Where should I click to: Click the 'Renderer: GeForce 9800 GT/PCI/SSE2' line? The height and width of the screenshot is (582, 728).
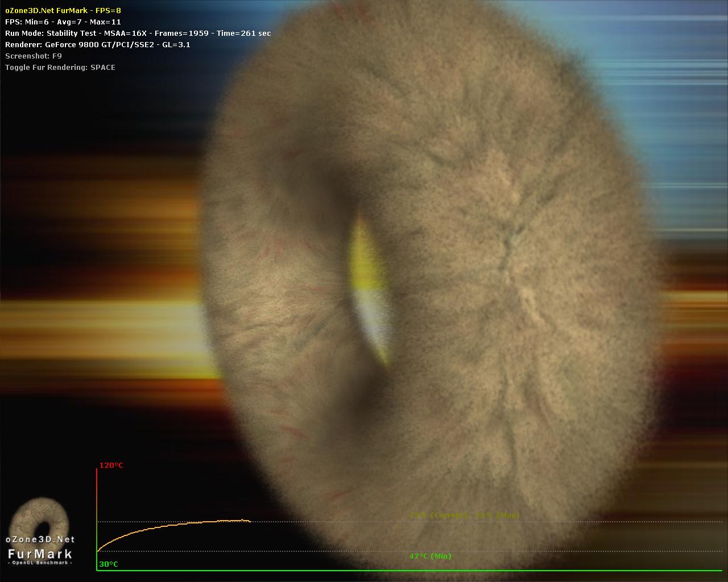click(x=97, y=44)
